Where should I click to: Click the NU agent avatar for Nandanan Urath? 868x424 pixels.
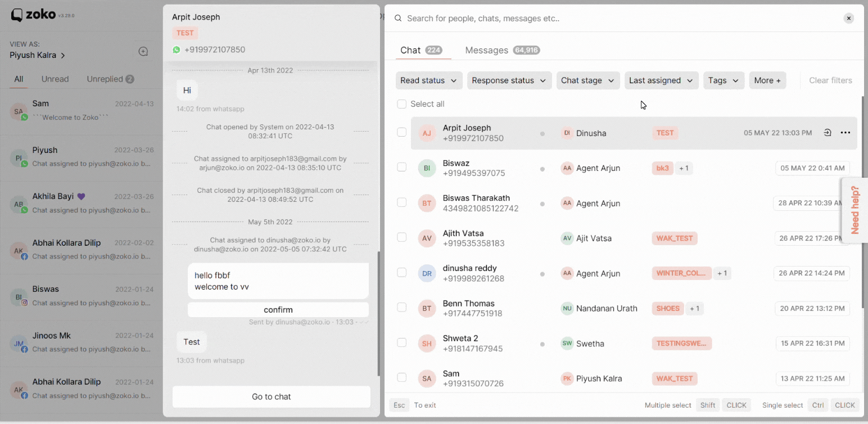[x=567, y=308]
